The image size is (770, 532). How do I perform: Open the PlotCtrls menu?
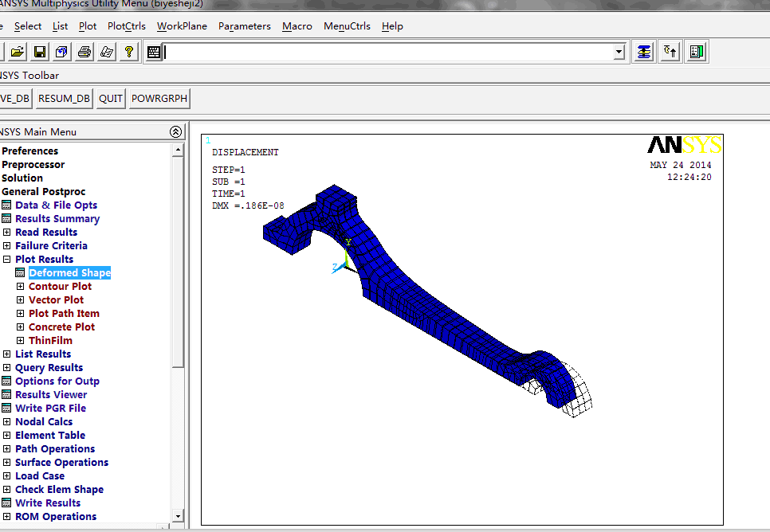pos(127,26)
